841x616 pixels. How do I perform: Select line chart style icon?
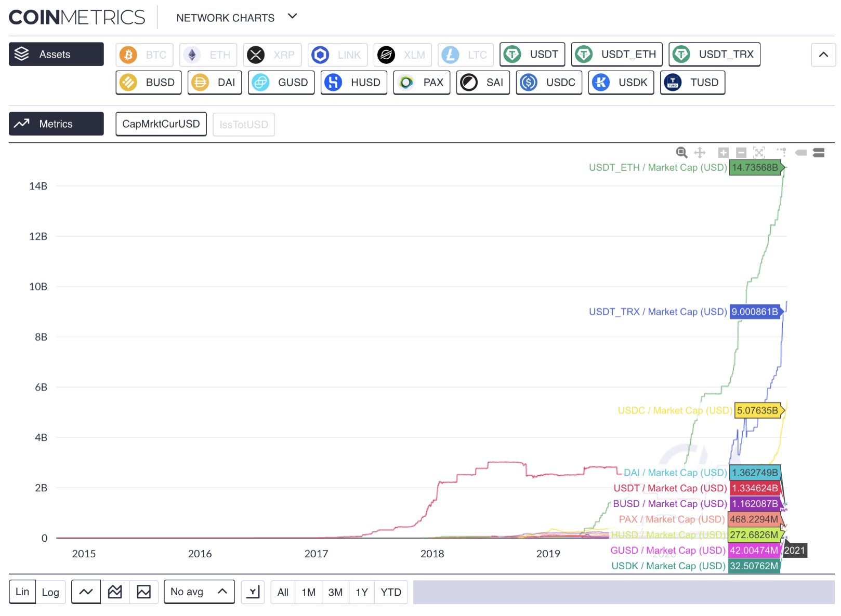coord(86,592)
